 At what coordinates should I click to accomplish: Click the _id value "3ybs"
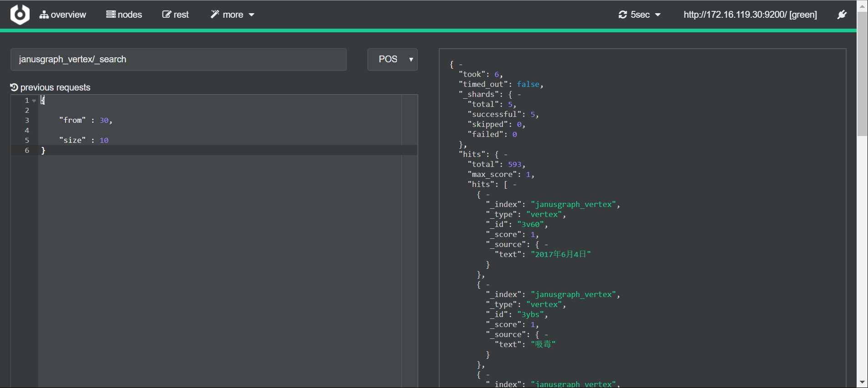point(530,315)
